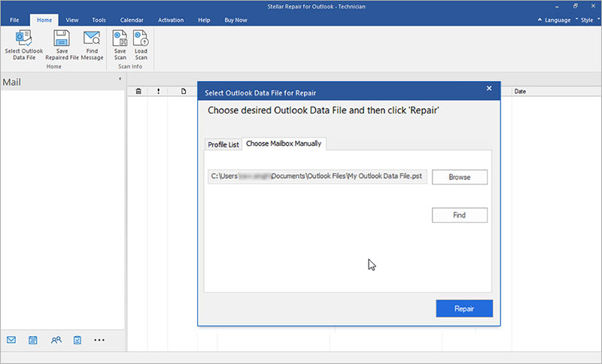602x364 pixels.
Task: Open the File menu
Action: (14, 20)
